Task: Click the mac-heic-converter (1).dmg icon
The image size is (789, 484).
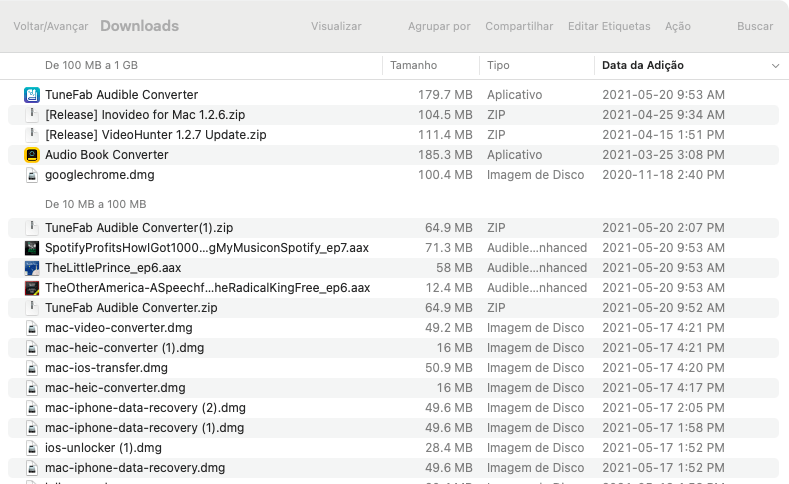Action: coord(32,348)
